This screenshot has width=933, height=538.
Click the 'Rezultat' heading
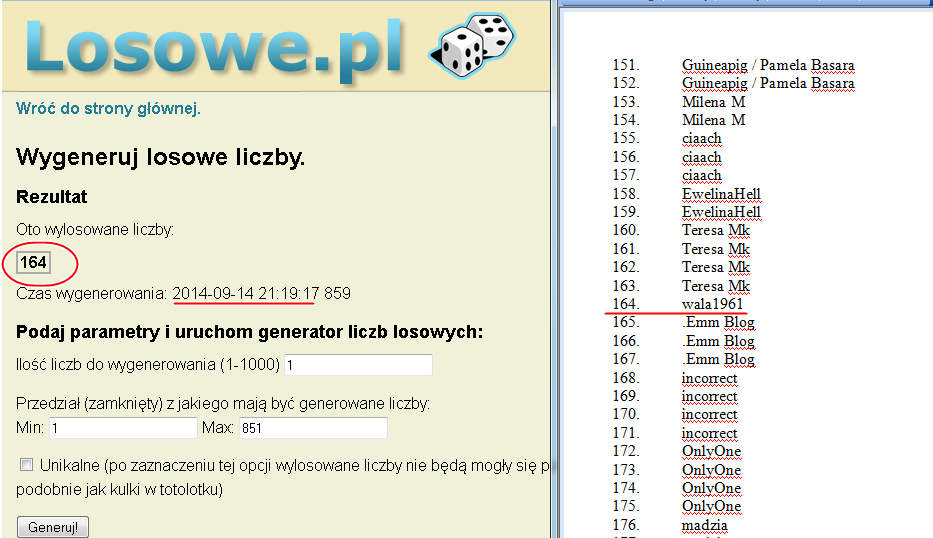click(x=52, y=197)
